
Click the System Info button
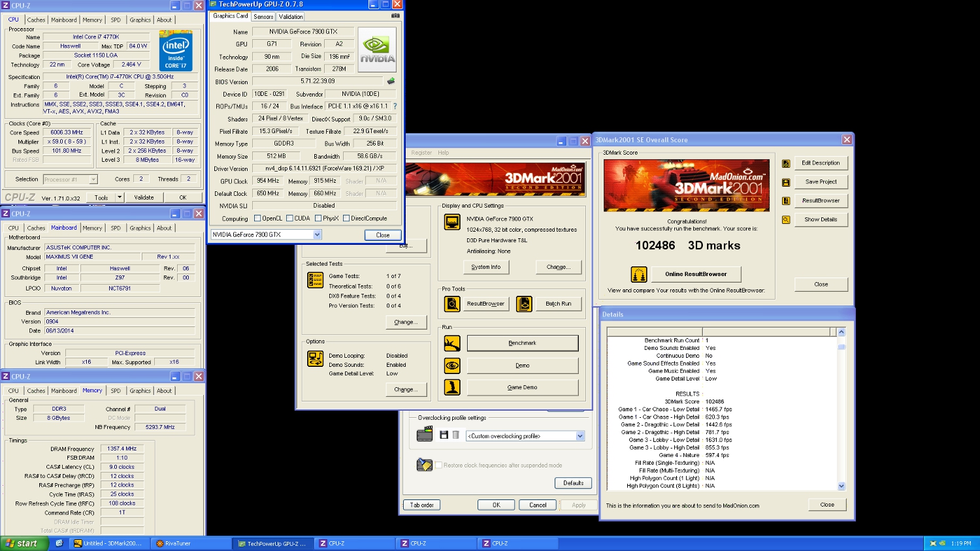pos(486,267)
